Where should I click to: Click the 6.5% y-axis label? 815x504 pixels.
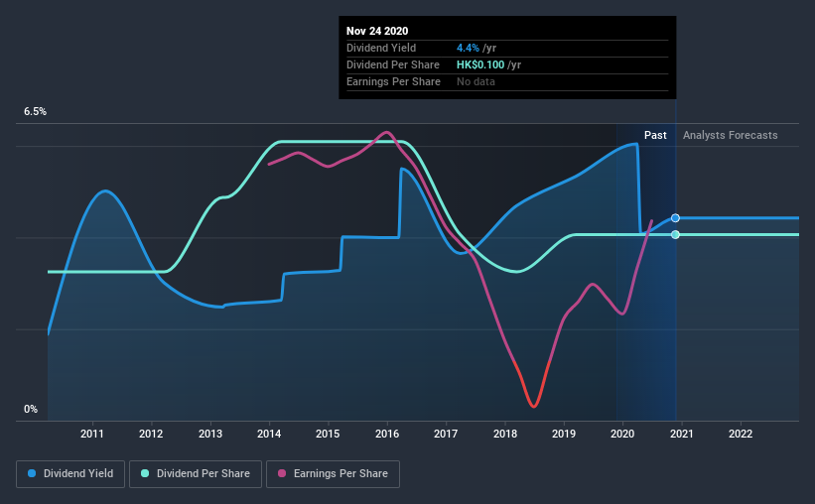click(x=35, y=112)
